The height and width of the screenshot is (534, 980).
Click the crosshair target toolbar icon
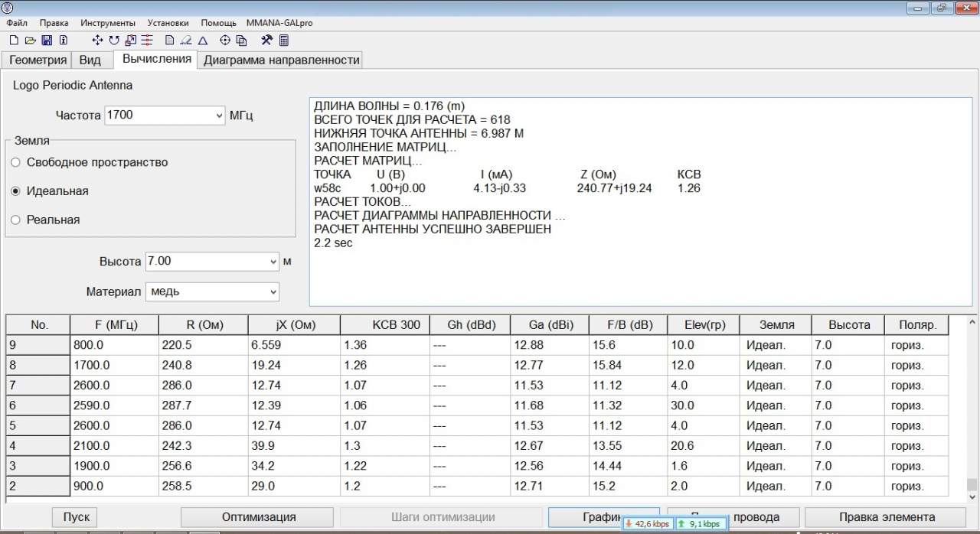pos(225,41)
